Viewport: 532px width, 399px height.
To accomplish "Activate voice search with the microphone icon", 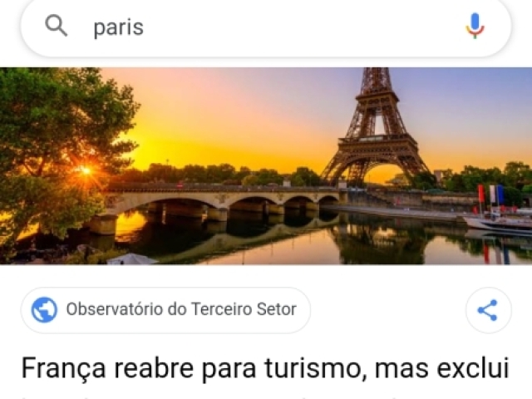I will tap(475, 26).
